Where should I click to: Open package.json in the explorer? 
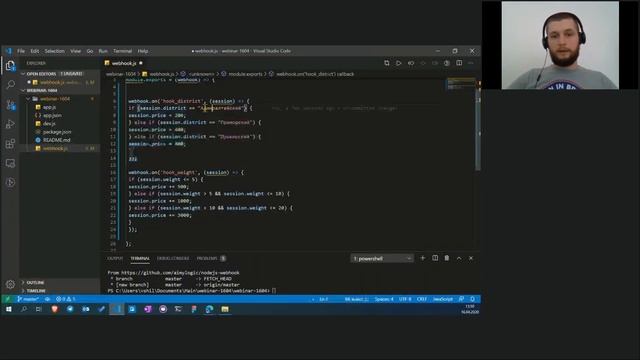(57, 132)
